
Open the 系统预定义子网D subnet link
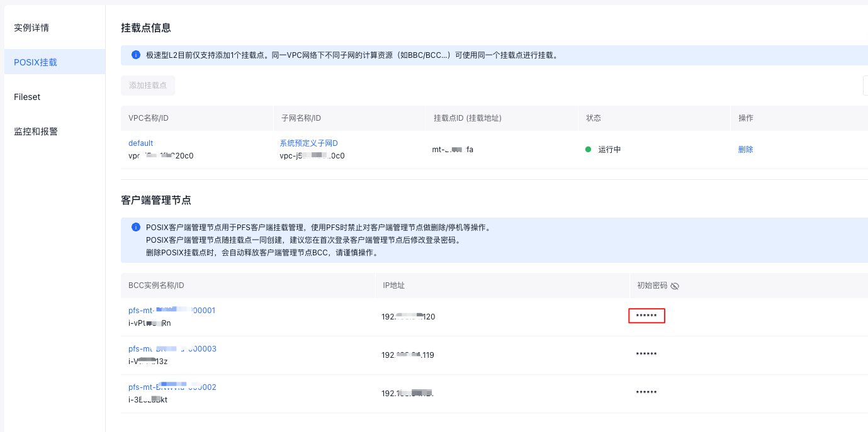click(x=309, y=143)
